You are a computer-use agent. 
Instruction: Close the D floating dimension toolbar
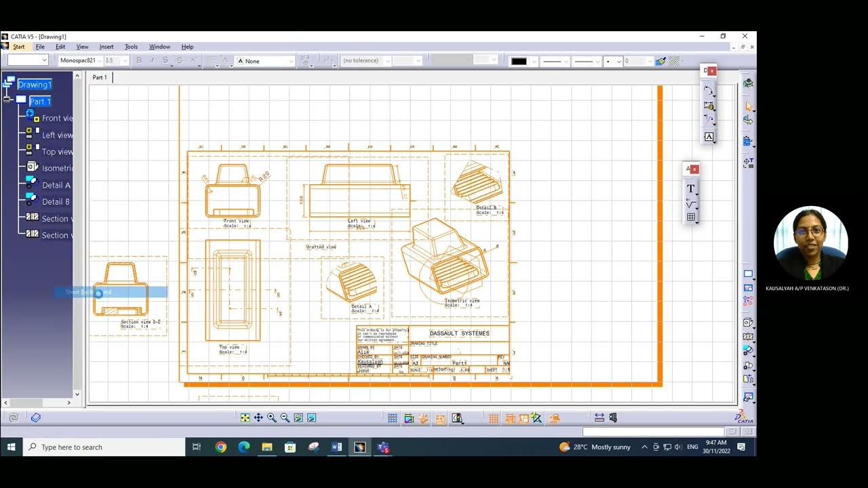[711, 70]
